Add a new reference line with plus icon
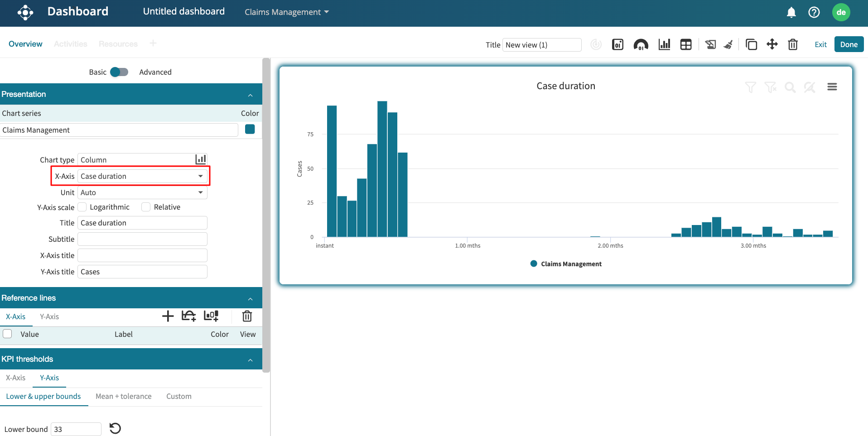Screen dimensions: 868x436 tap(168, 316)
